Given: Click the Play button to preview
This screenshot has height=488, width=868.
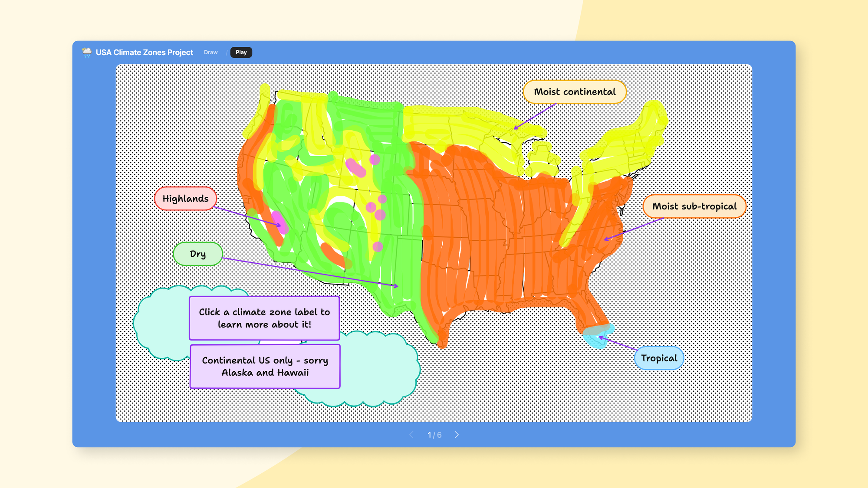Looking at the screenshot, I should [241, 52].
